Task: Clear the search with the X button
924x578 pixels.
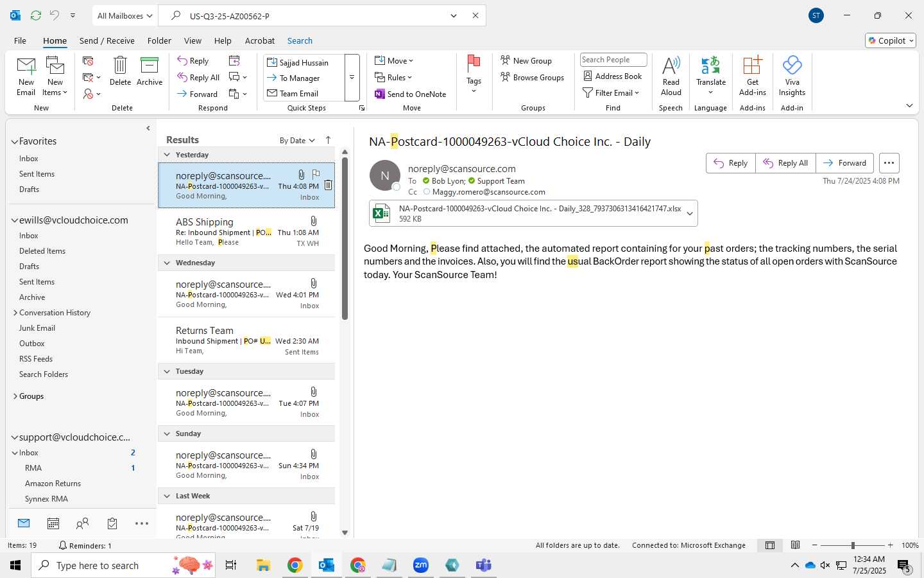Action: [475, 15]
